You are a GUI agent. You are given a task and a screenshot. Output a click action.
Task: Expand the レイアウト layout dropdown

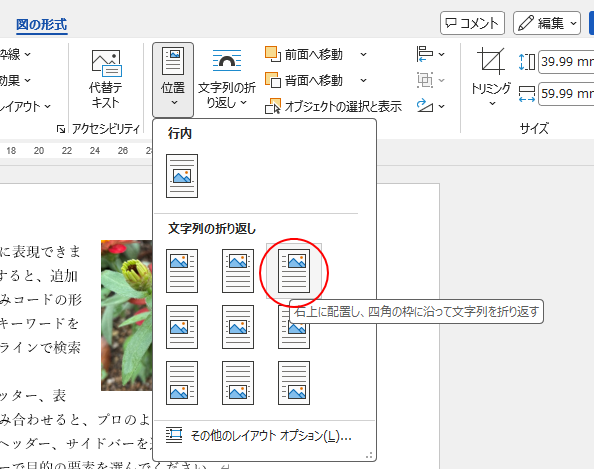(x=25, y=106)
